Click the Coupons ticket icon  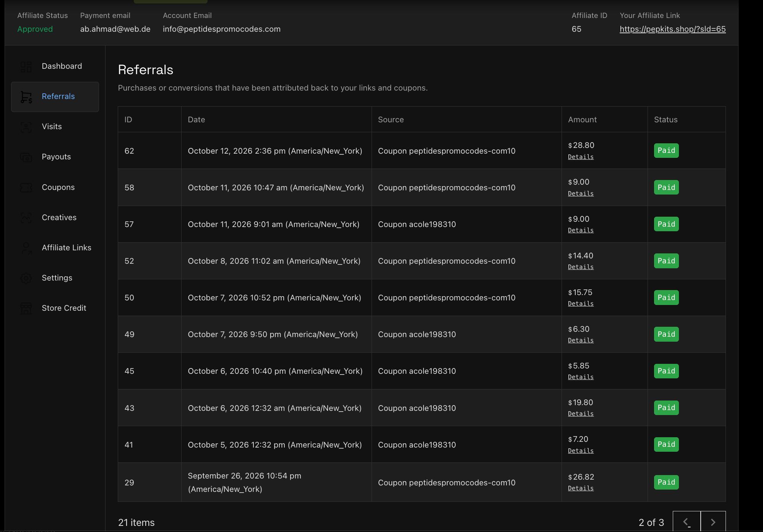point(26,187)
